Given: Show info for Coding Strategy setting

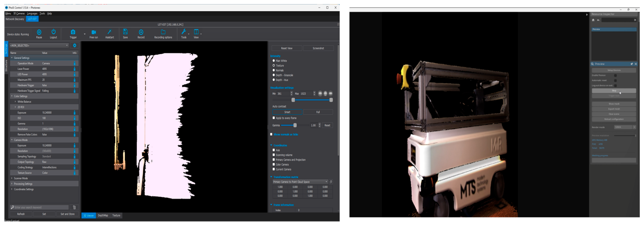Looking at the screenshot, I should (75, 167).
